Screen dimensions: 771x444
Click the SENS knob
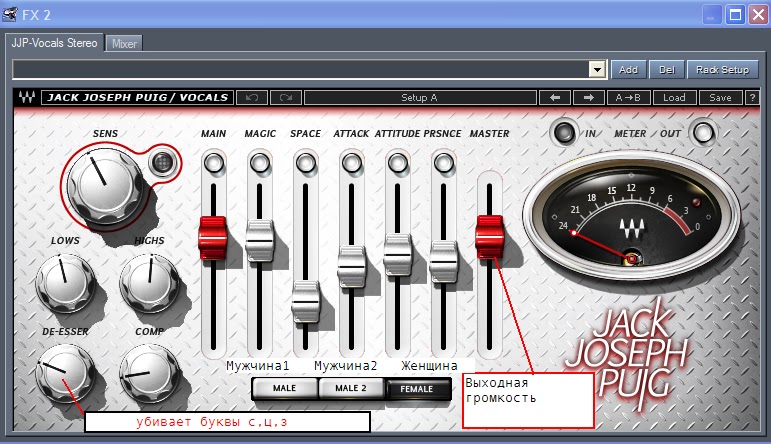[103, 186]
